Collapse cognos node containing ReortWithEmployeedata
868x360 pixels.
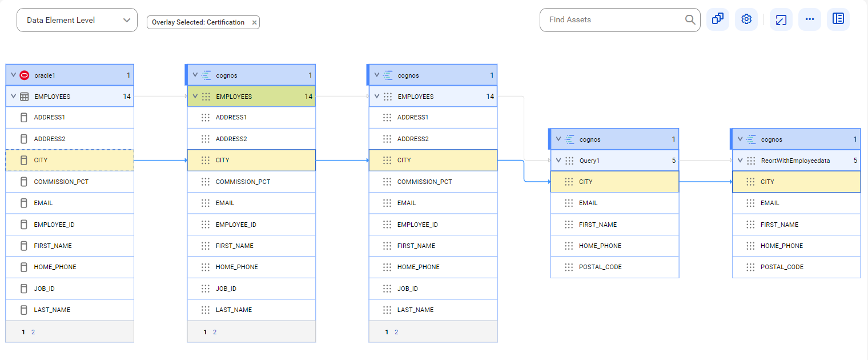pos(740,139)
